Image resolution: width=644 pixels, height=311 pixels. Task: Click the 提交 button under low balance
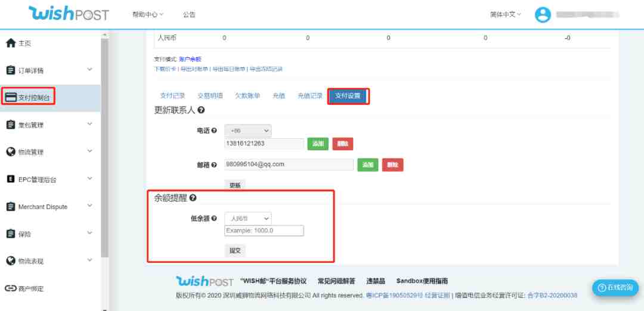235,251
